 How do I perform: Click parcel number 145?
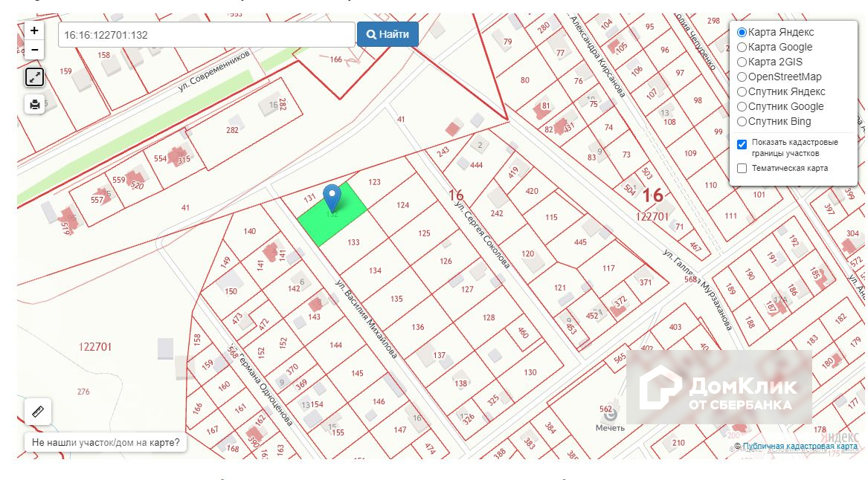pos(357,373)
